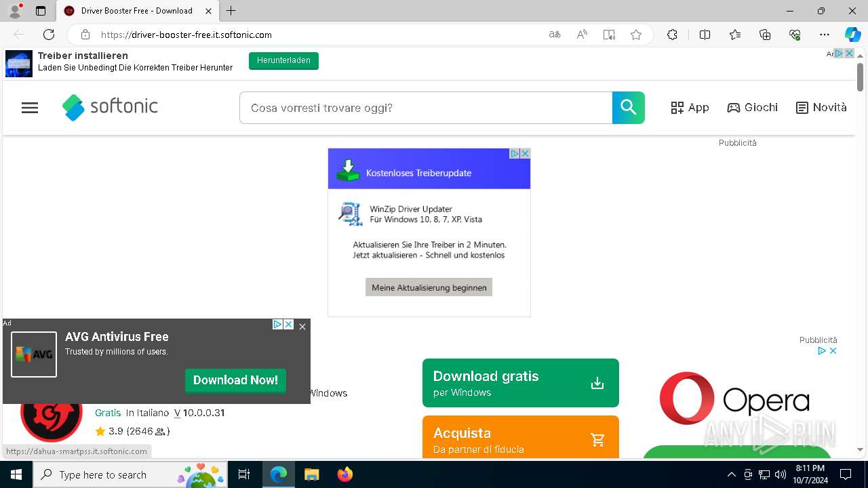Open the Novità section
Viewport: 868px width, 488px height.
click(821, 108)
